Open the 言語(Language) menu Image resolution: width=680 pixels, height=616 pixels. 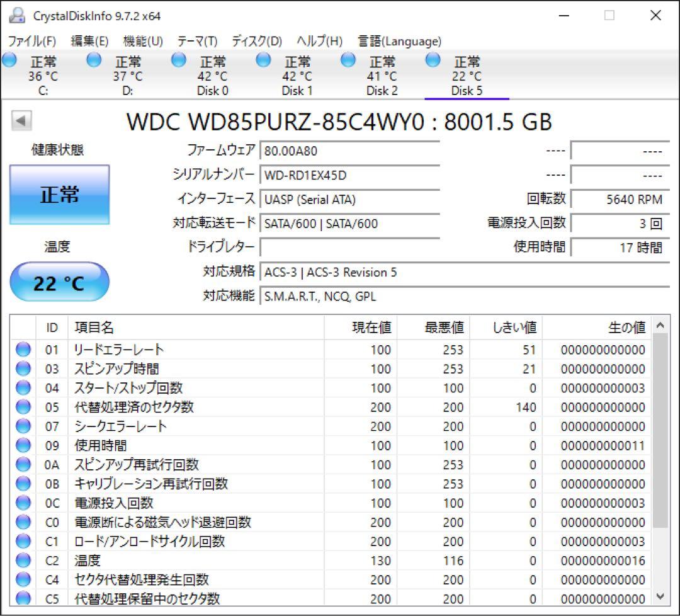point(399,41)
